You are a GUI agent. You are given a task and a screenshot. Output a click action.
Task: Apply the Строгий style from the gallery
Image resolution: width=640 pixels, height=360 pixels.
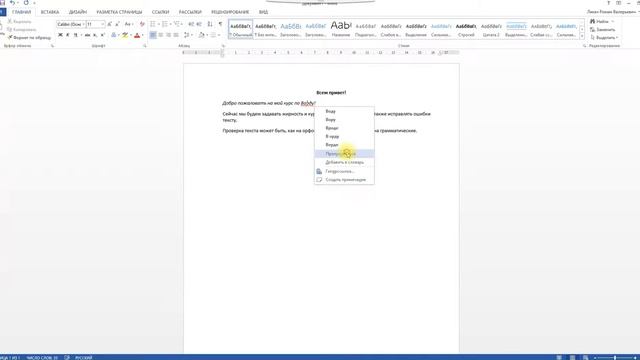click(x=466, y=29)
